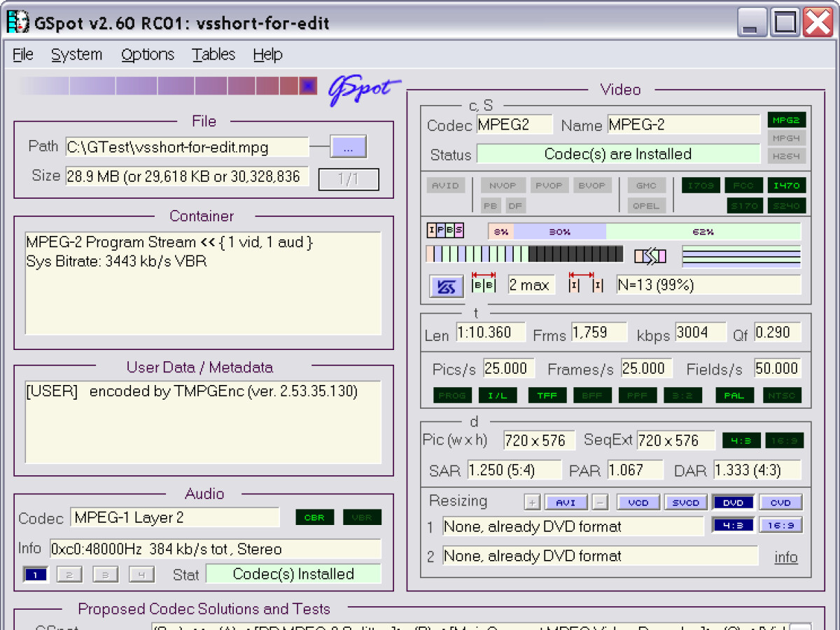This screenshot has height=630, width=840.
Task: Click the PAL standard indicator
Action: pyautogui.click(x=734, y=395)
